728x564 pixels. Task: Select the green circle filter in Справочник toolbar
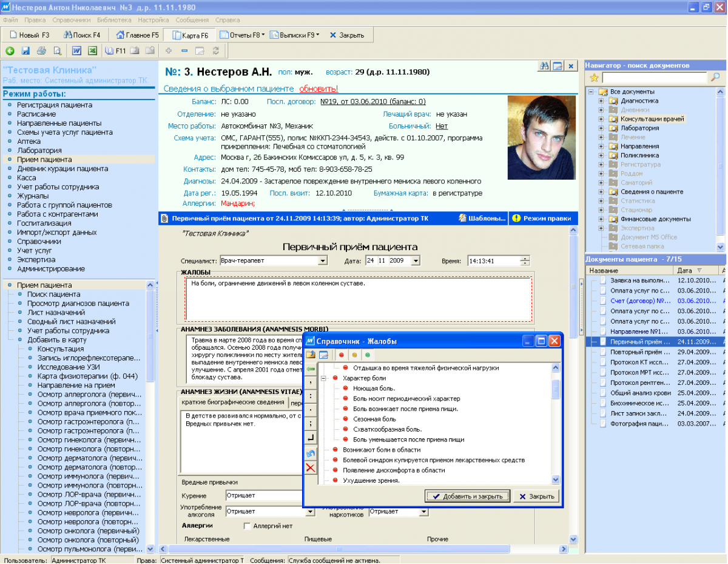368,355
